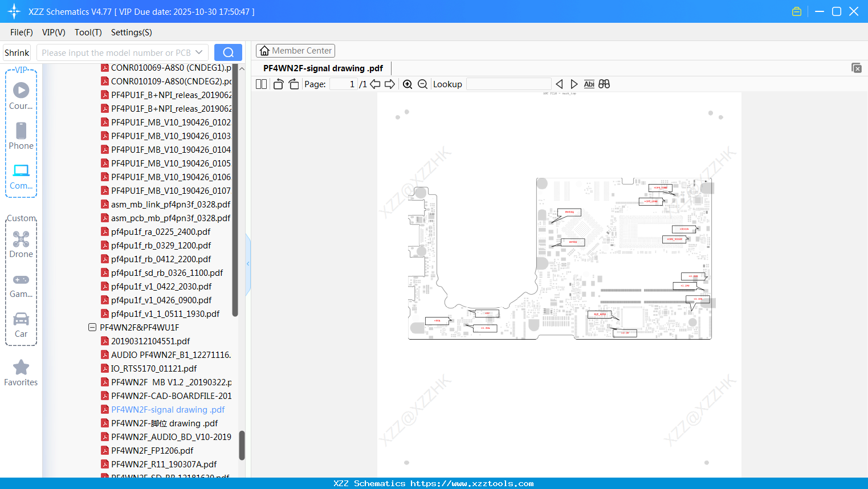
Task: Open pf4pu1f_rb_0329_1200.pdf
Action: coord(156,246)
